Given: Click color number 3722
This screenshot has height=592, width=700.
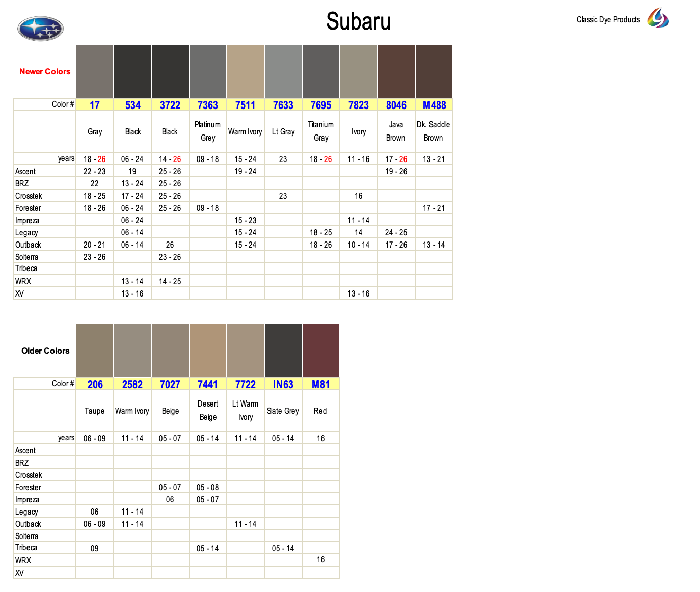Looking at the screenshot, I should pyautogui.click(x=170, y=105).
